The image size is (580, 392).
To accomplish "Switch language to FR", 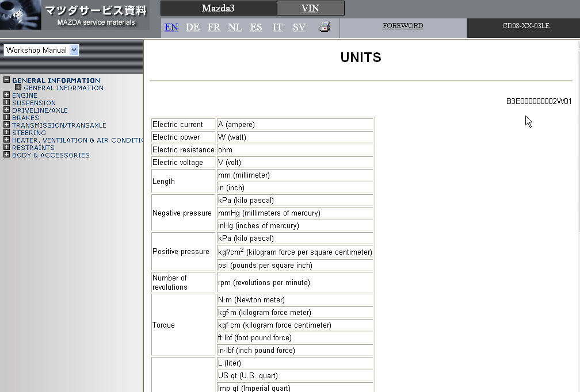I will click(x=214, y=28).
